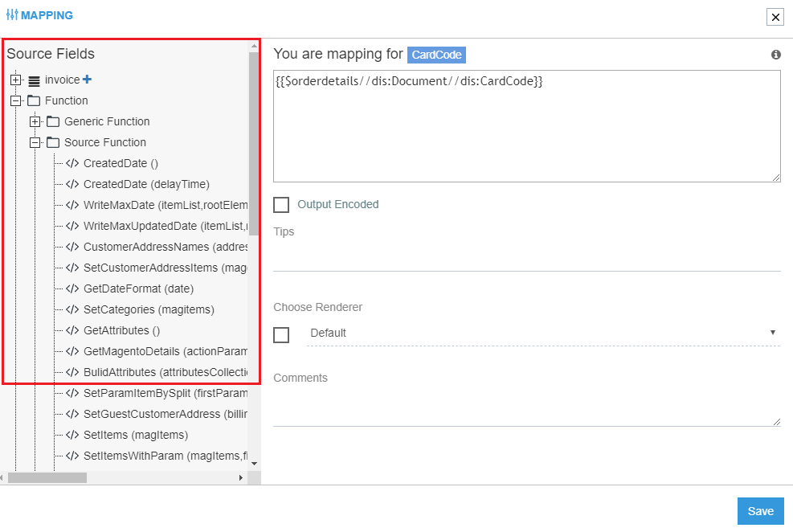The image size is (793, 532).
Task: Collapse the Source Function folder
Action: coord(35,142)
